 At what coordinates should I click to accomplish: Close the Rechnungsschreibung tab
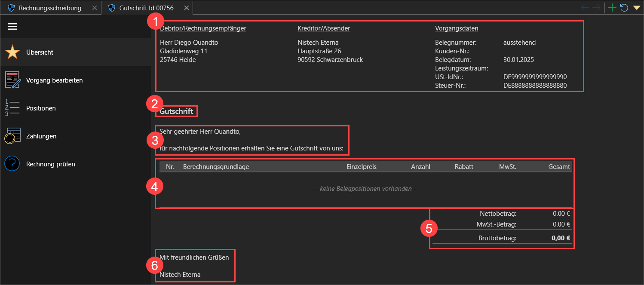(x=95, y=8)
